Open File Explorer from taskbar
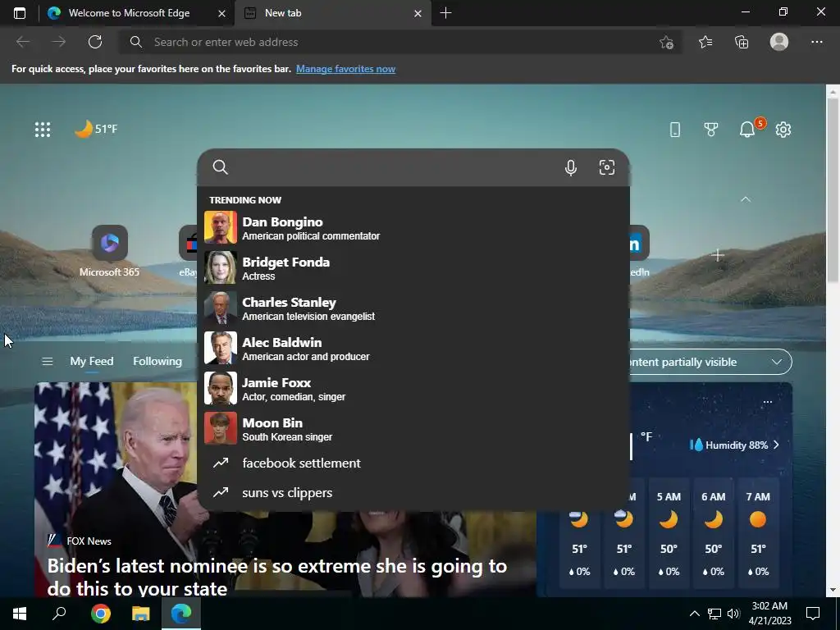The image size is (840, 630). (141, 614)
